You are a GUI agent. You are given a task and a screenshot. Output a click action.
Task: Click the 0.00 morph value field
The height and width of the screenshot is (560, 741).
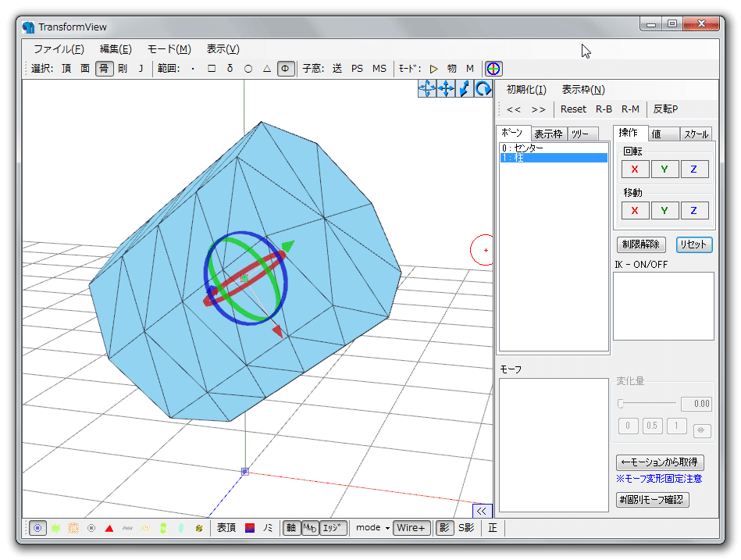coord(696,404)
